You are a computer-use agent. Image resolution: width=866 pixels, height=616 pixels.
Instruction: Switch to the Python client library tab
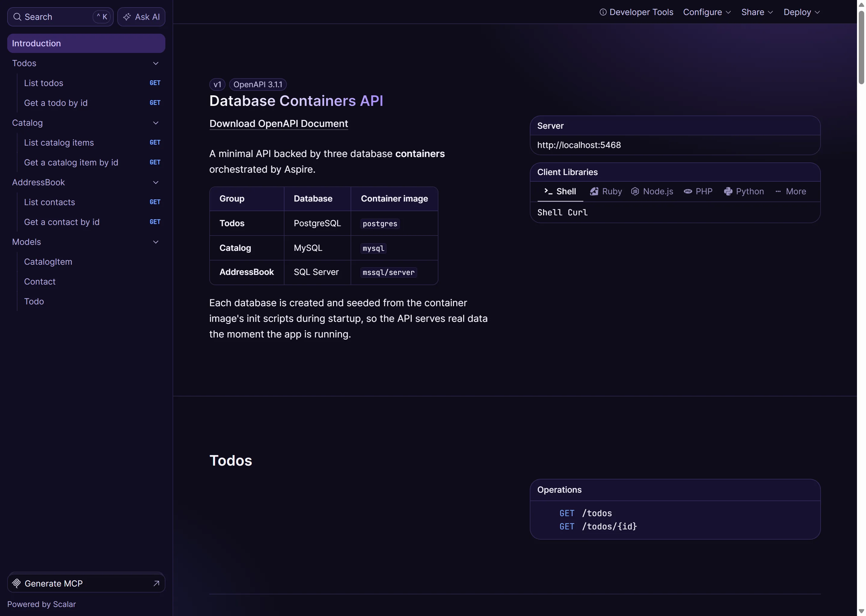(x=744, y=192)
